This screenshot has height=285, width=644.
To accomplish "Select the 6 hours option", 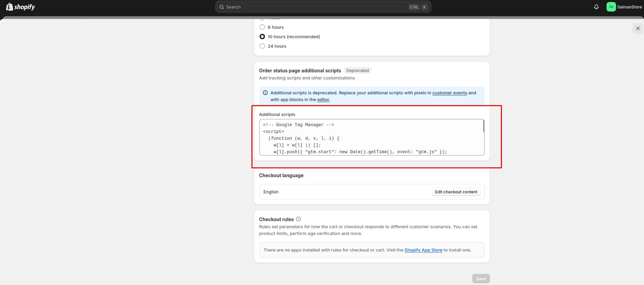I will pos(262,27).
